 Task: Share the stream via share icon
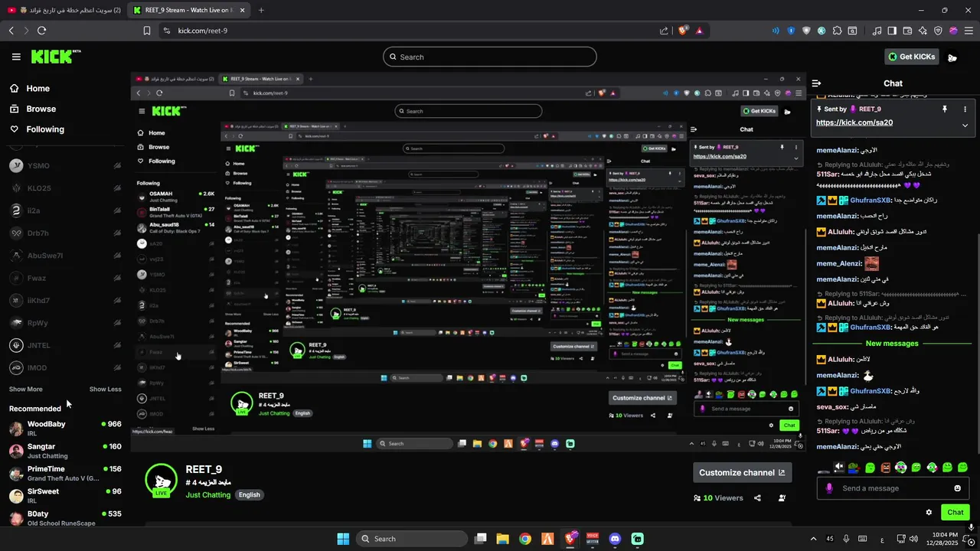pyautogui.click(x=757, y=498)
